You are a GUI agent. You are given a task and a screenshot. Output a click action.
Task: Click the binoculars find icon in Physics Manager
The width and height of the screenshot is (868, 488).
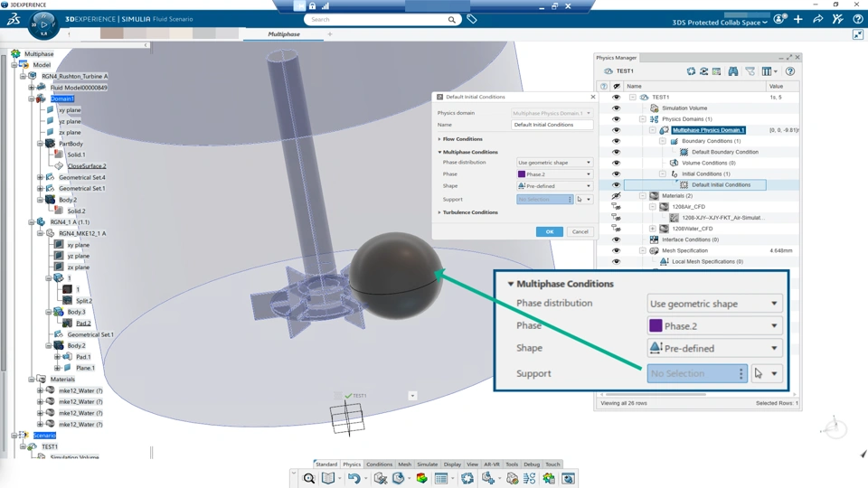coord(733,71)
